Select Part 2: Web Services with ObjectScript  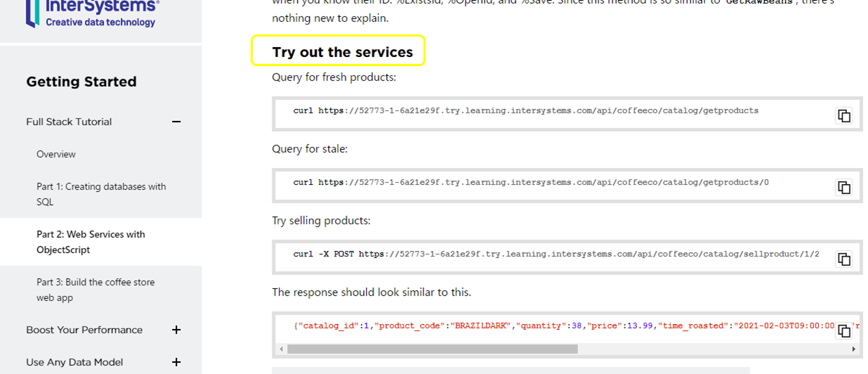pos(91,242)
